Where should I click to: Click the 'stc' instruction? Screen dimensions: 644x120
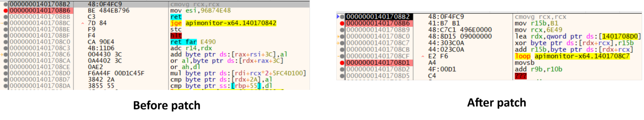(x=176, y=29)
